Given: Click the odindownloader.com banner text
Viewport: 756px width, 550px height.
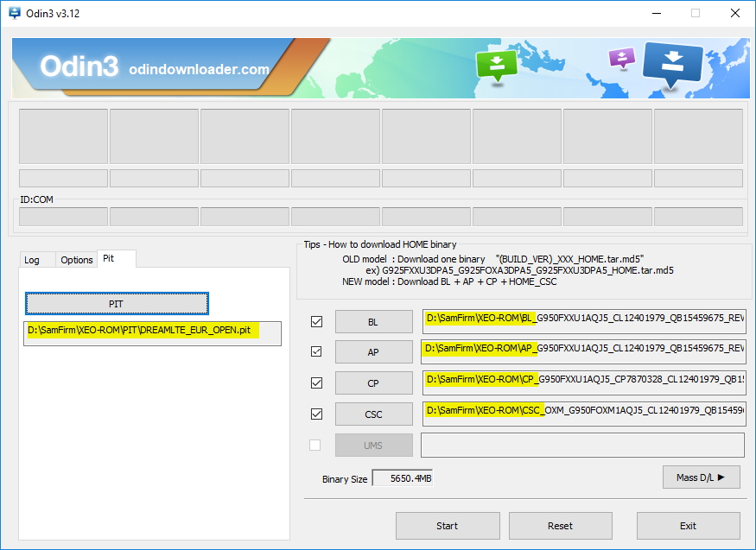Looking at the screenshot, I should coord(199,69).
